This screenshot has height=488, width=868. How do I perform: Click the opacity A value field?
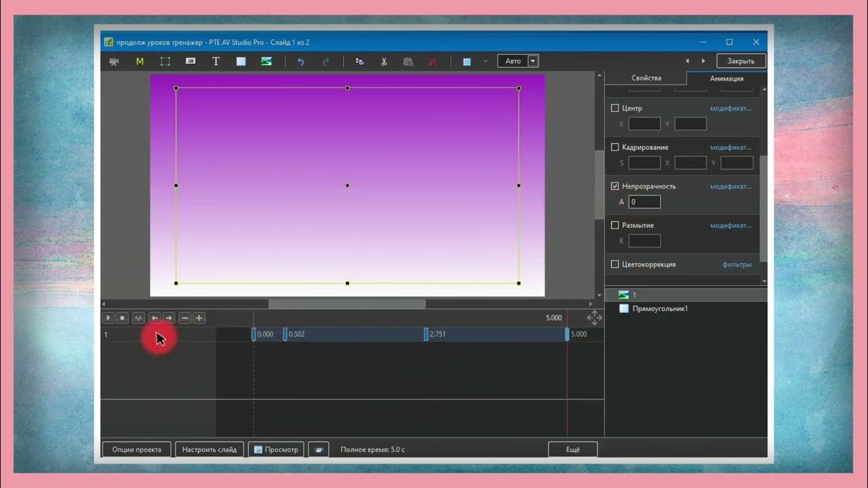tap(644, 202)
